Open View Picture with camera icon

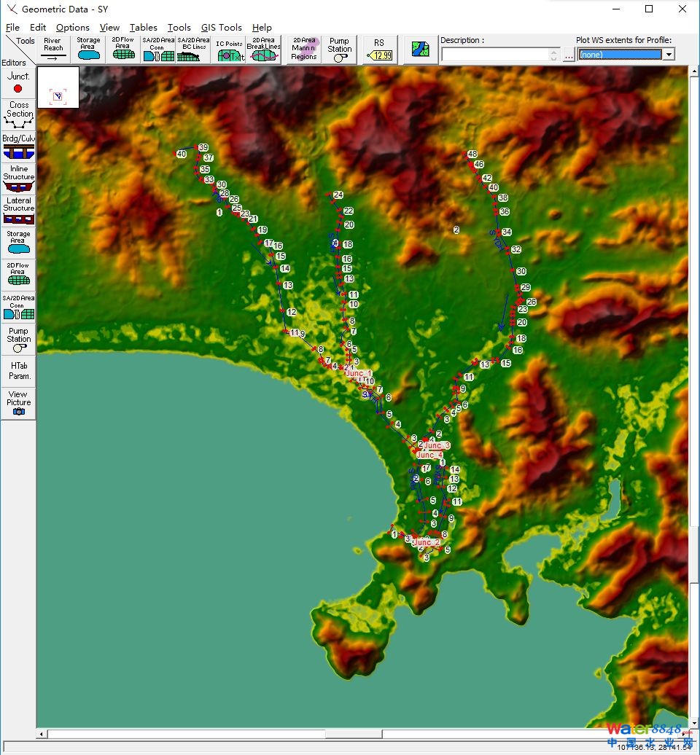point(18,403)
